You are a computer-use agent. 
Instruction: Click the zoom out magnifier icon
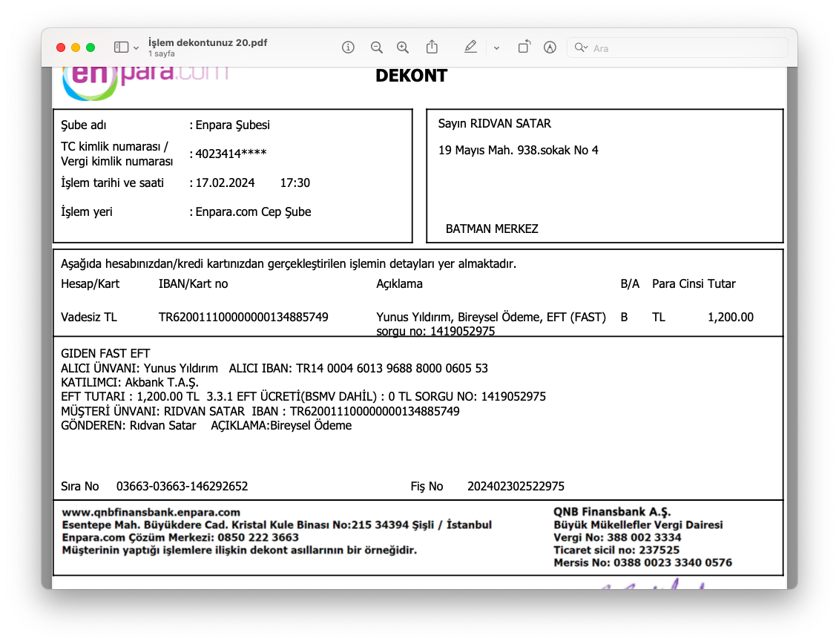377,47
